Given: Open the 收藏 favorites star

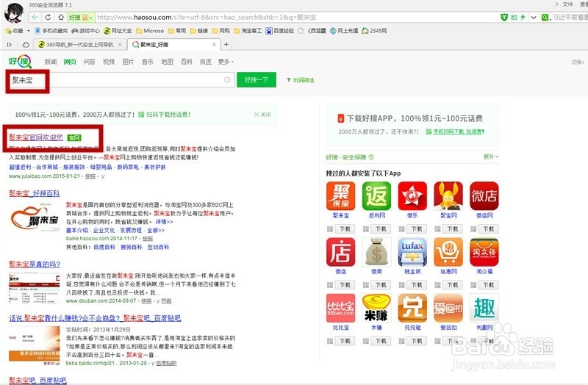Looking at the screenshot, I should pos(14,31).
